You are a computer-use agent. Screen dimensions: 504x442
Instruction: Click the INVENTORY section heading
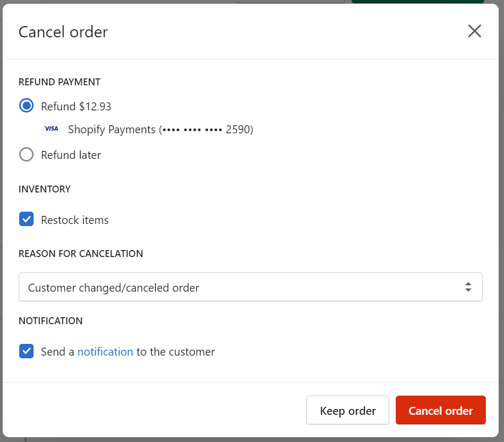point(45,189)
